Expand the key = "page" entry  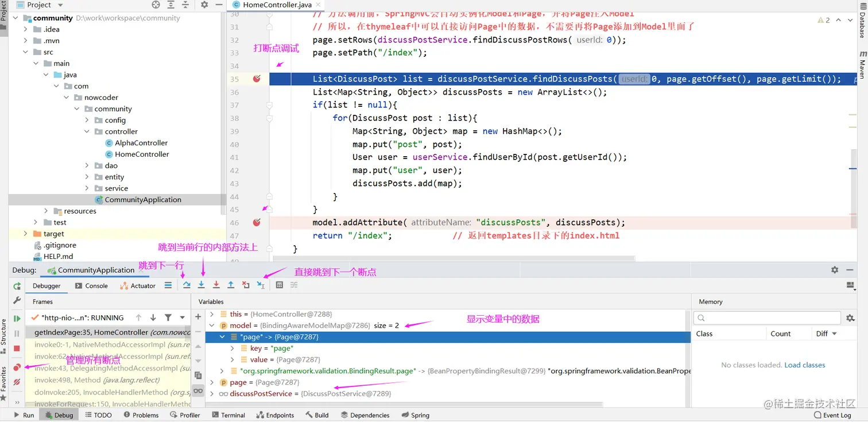tap(232, 349)
